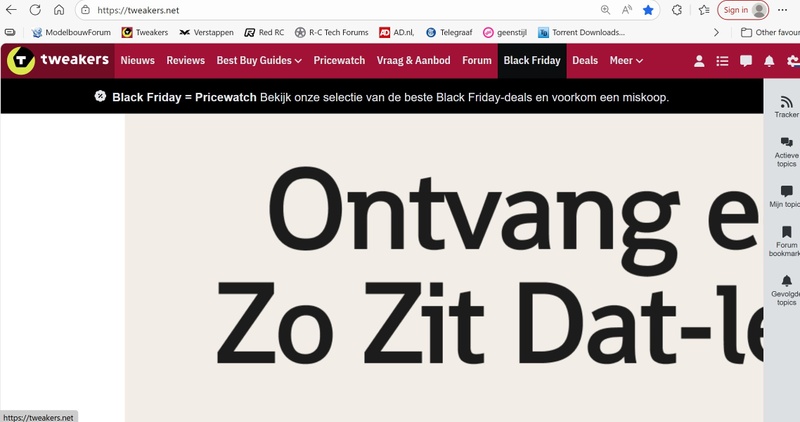Open Pricewatch in the navigation
800x422 pixels.
tap(339, 60)
